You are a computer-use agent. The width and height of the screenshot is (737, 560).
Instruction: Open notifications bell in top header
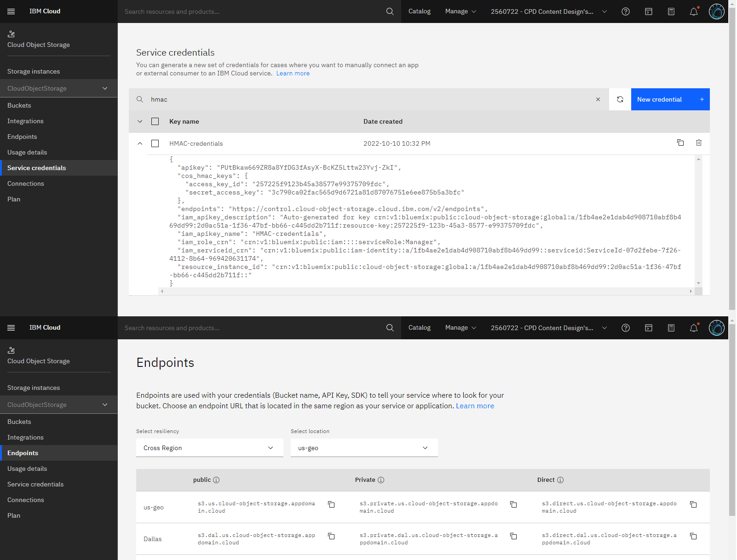[694, 11]
